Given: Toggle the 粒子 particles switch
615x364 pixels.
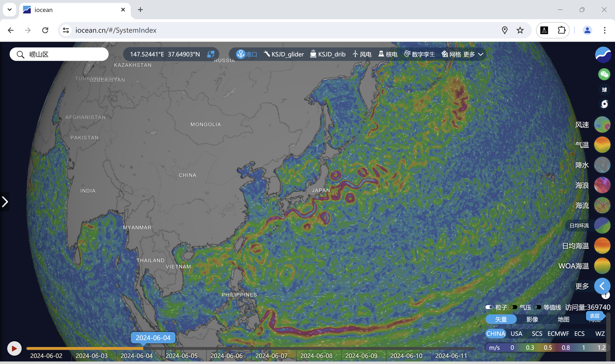Looking at the screenshot, I should (489, 307).
